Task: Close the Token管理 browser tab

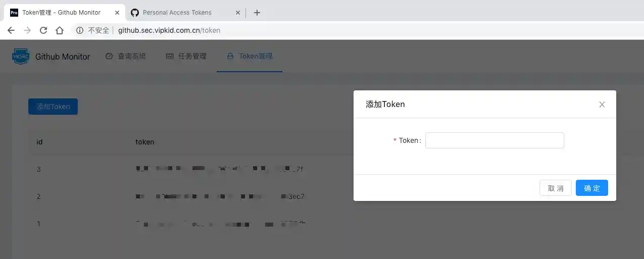Action: 116,13
